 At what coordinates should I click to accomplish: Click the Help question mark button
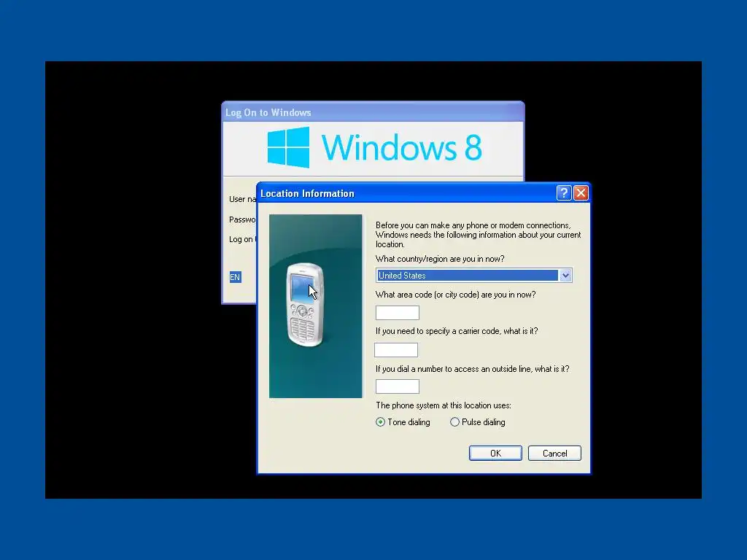coord(564,192)
